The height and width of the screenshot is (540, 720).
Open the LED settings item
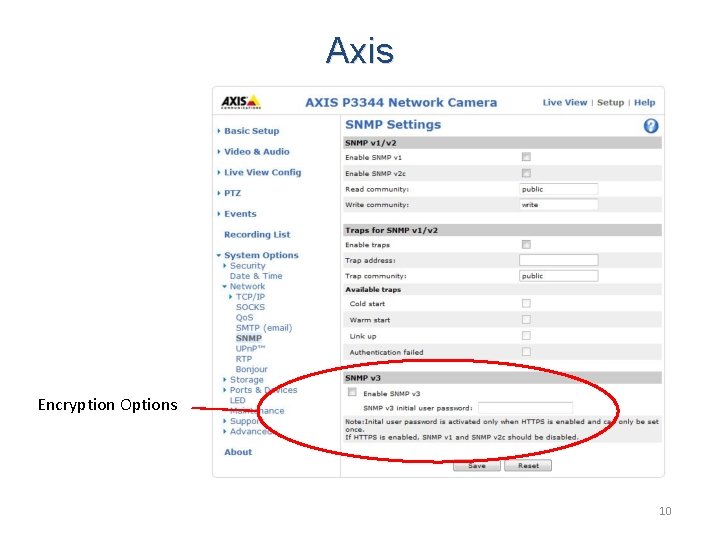pos(237,400)
